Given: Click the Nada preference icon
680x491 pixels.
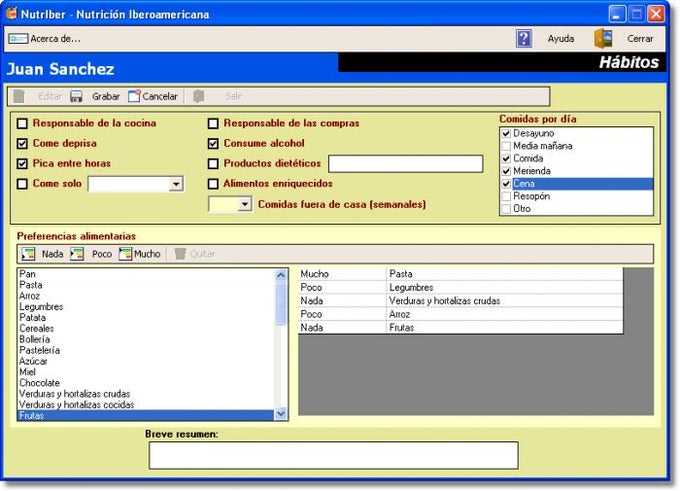Looking at the screenshot, I should (x=29, y=254).
